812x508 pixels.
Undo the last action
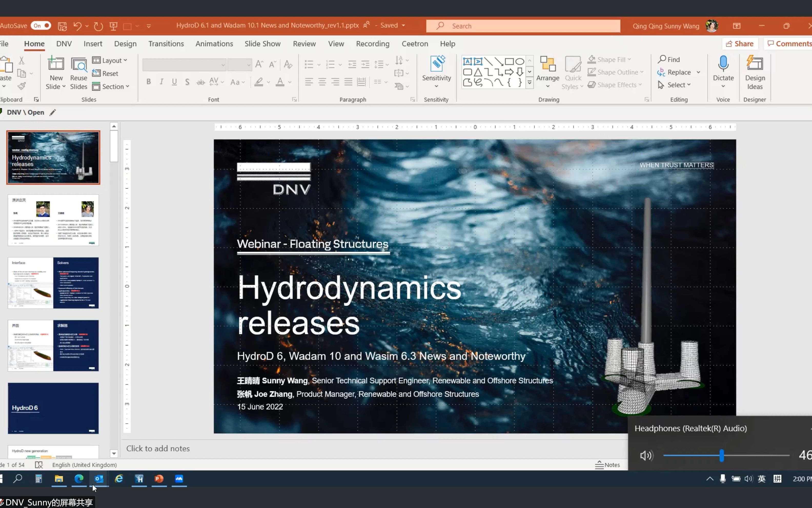[x=77, y=26]
